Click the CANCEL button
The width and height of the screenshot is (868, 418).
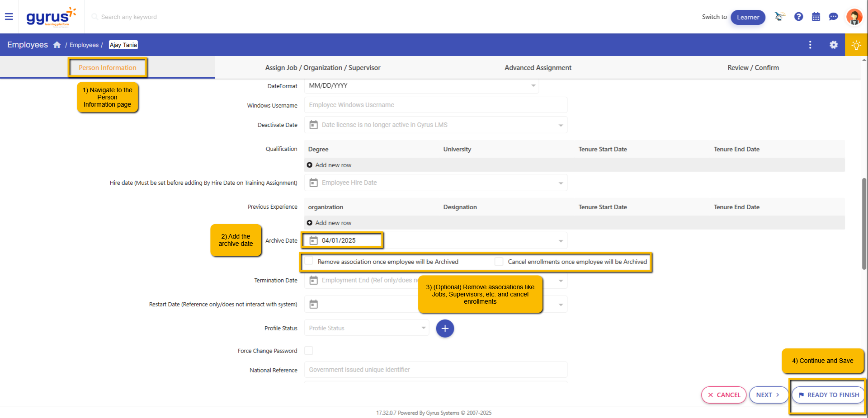click(723, 395)
